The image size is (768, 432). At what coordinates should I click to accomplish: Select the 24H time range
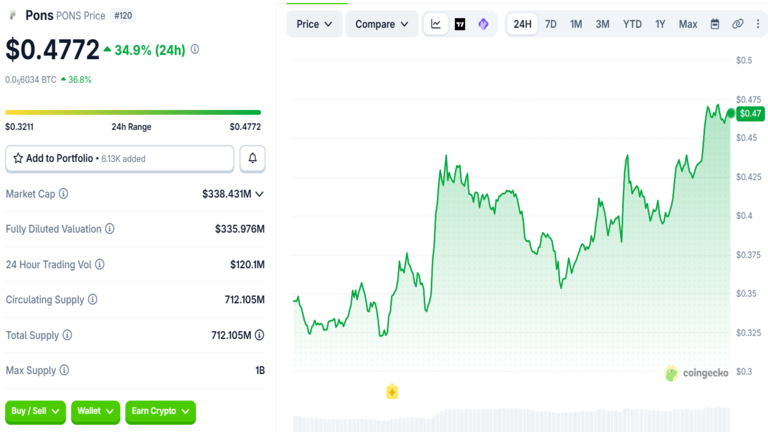[522, 24]
